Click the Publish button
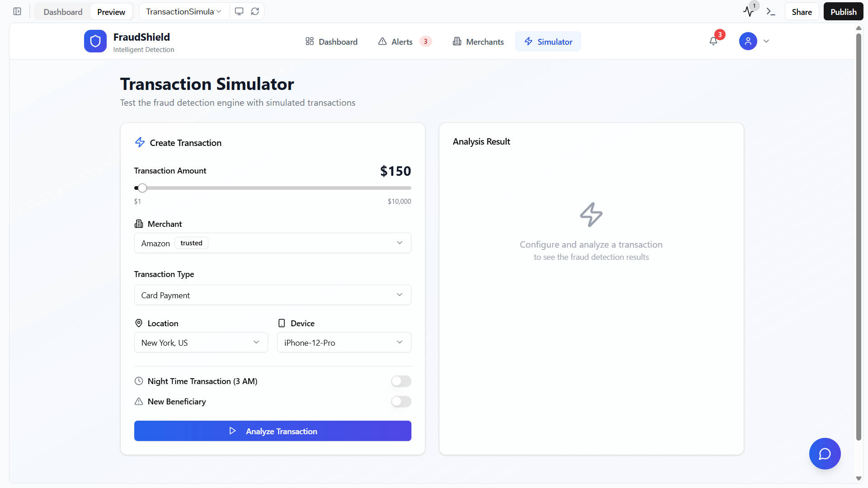This screenshot has width=868, height=488. pos(843,11)
